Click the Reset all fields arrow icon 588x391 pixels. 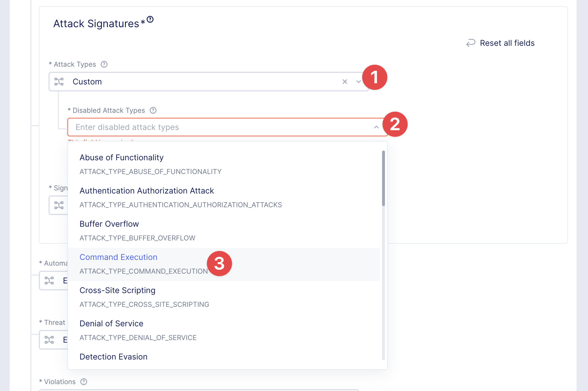pos(470,43)
